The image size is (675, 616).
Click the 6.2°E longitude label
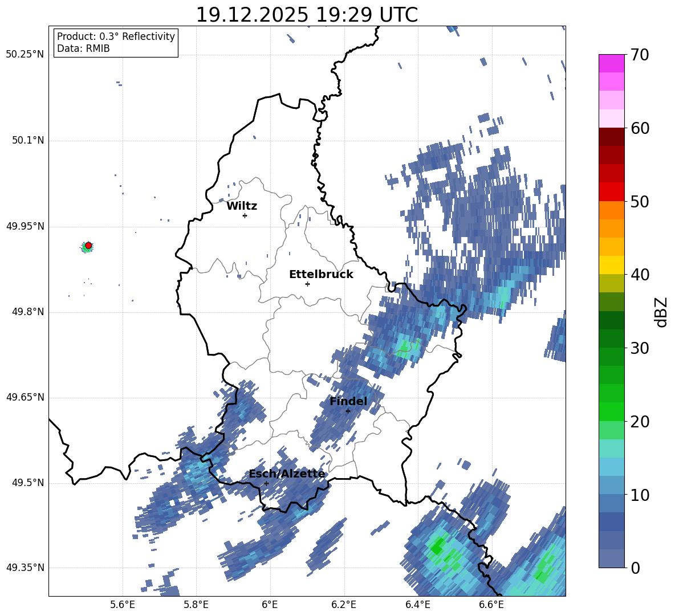pyautogui.click(x=344, y=605)
